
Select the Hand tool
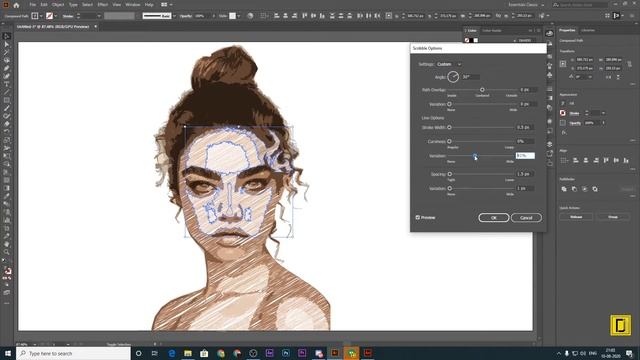pyautogui.click(x=7, y=244)
